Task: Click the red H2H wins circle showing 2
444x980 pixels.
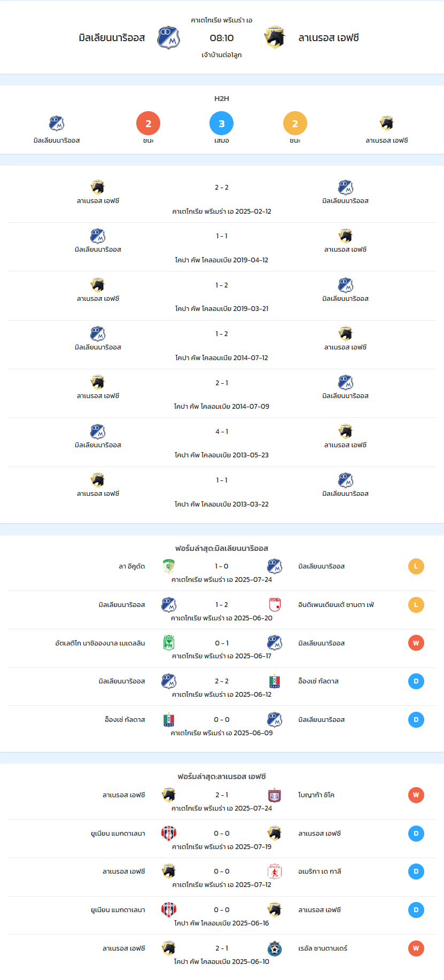Action: coord(149,123)
